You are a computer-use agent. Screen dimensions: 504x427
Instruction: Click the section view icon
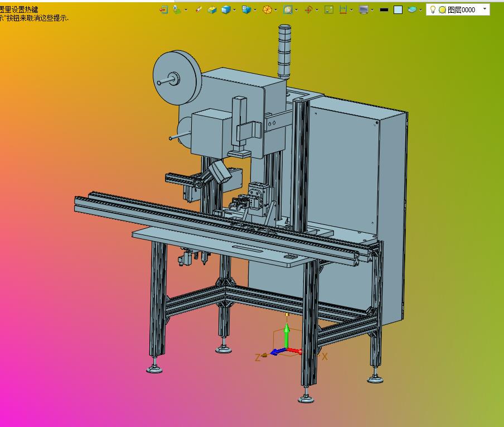(343, 10)
